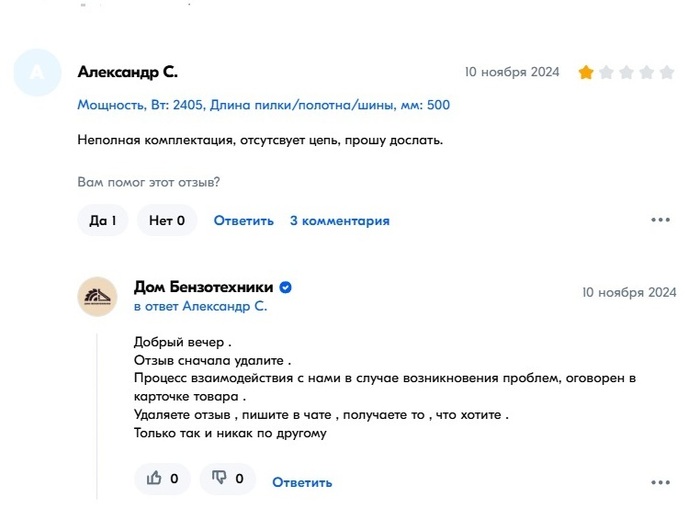
Task: Like the seller's reply with thumbs up
Action: 162,479
